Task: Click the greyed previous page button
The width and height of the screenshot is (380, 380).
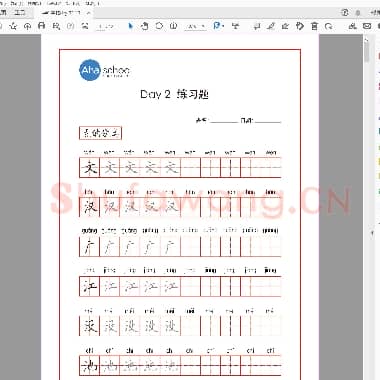Action: coord(70,26)
